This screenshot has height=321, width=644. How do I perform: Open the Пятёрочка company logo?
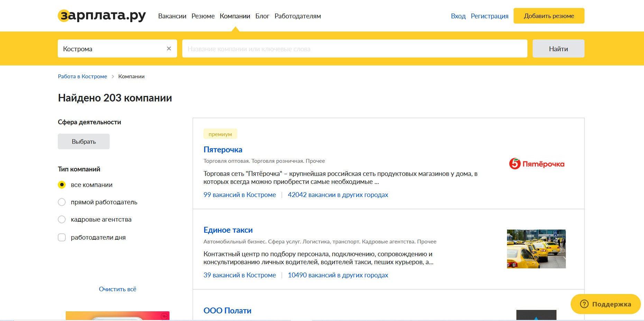click(x=536, y=164)
